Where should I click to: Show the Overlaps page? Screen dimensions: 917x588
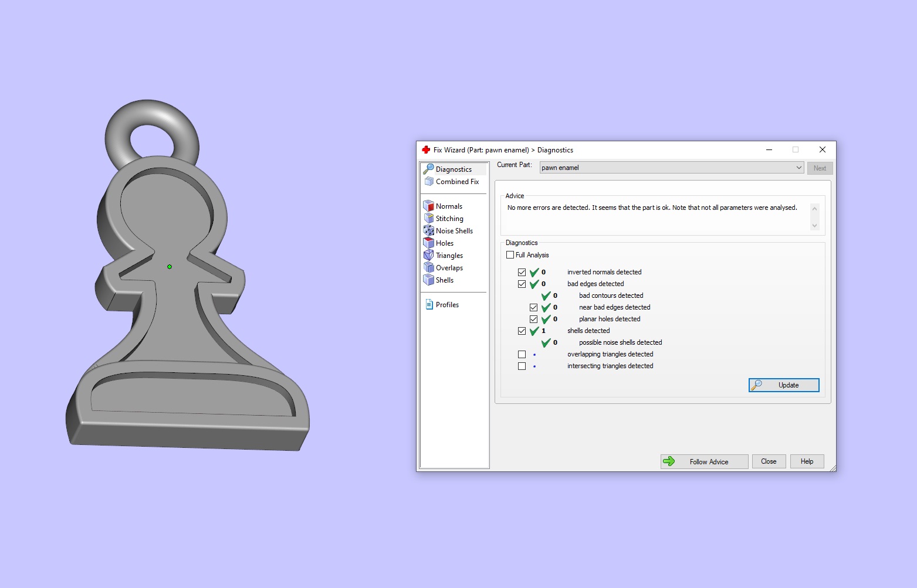point(449,268)
